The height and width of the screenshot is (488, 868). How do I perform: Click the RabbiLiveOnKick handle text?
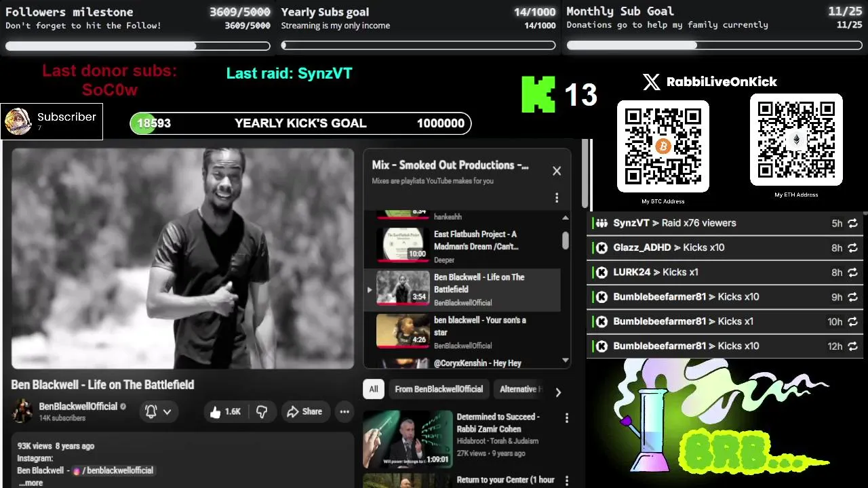pos(722,82)
